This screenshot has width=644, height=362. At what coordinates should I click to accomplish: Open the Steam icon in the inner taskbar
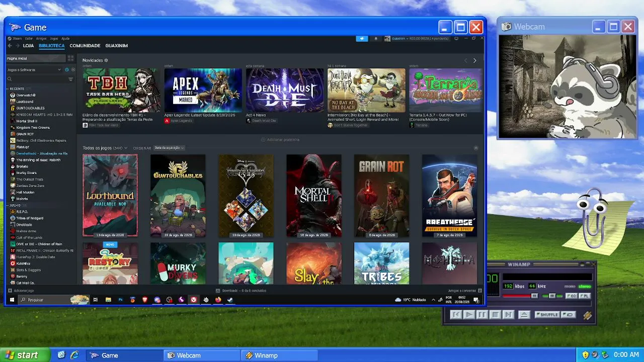230,300
